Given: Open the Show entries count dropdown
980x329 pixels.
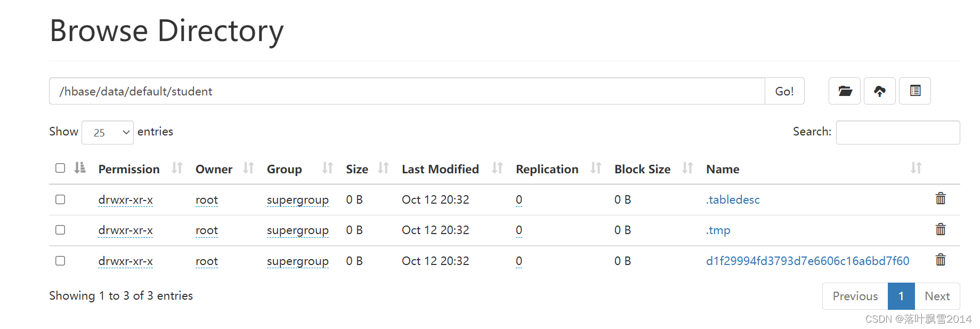Looking at the screenshot, I should tap(108, 132).
